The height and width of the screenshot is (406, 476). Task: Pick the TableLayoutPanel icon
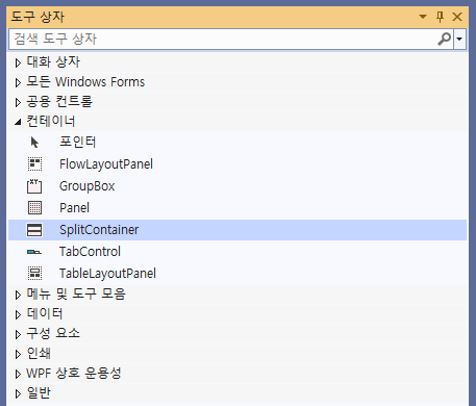35,273
